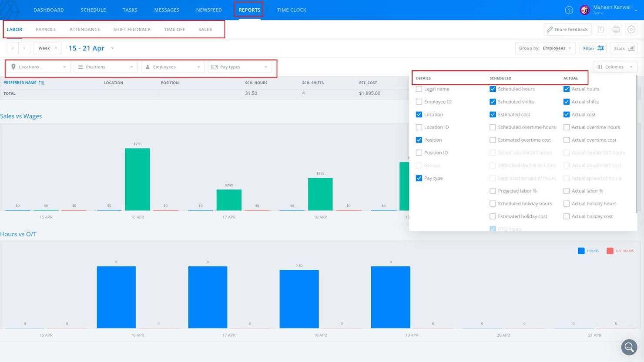Expand the account menu arrow by Maheen Kanwal
Image resolution: width=644 pixels, height=362 pixels.
tap(636, 10)
